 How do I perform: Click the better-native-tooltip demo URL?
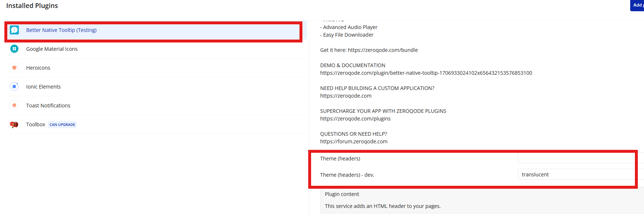pyautogui.click(x=426, y=73)
